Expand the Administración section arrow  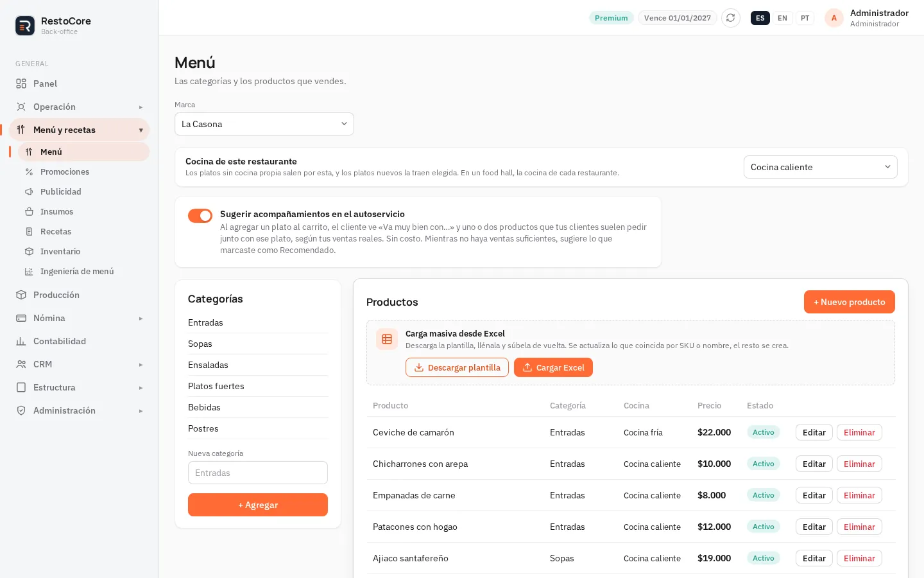141,411
